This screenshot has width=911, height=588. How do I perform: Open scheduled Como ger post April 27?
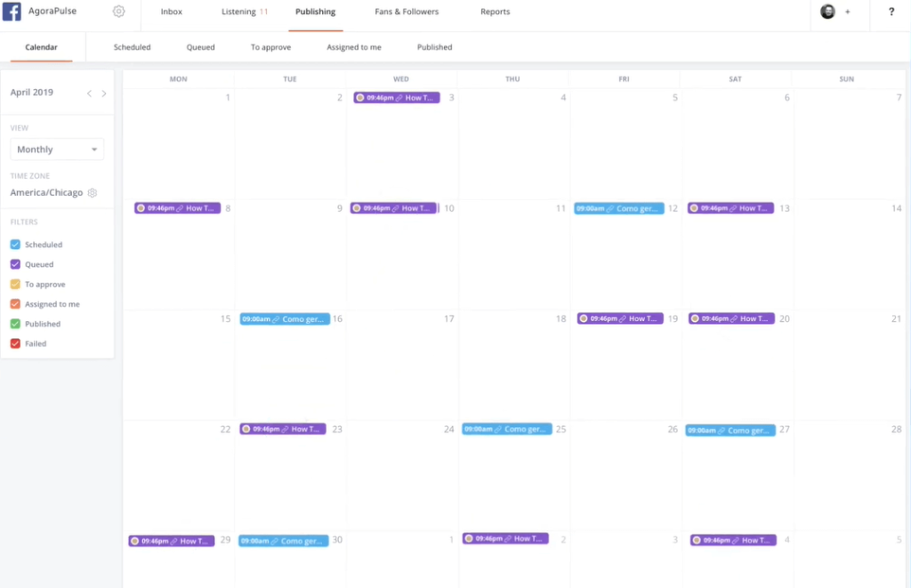coord(730,431)
